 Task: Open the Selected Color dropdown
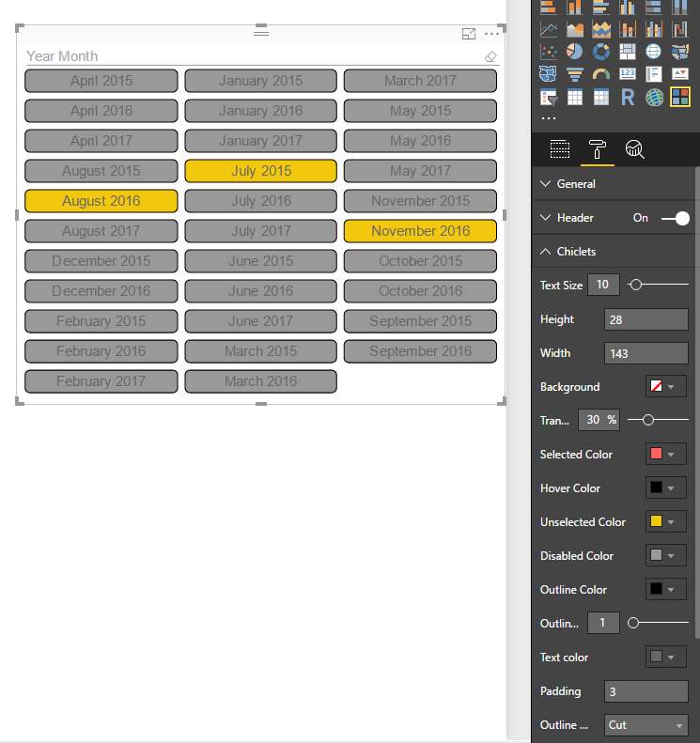coord(666,454)
